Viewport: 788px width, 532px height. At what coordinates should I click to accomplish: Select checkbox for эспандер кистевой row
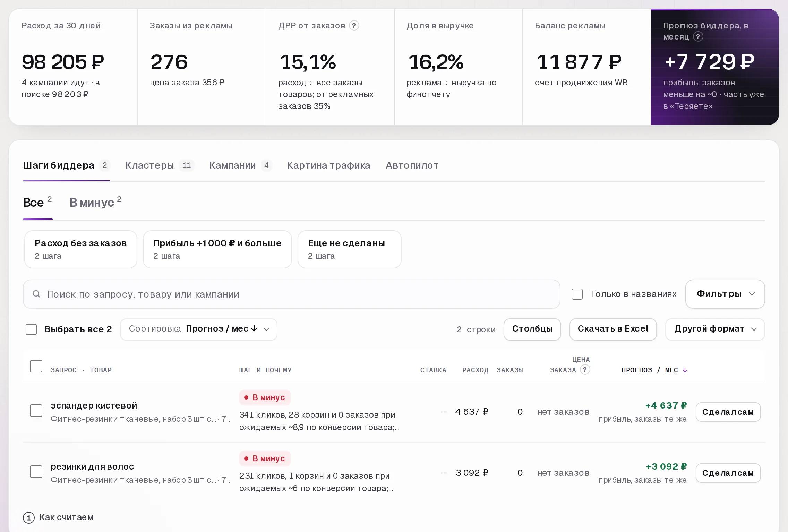36,411
